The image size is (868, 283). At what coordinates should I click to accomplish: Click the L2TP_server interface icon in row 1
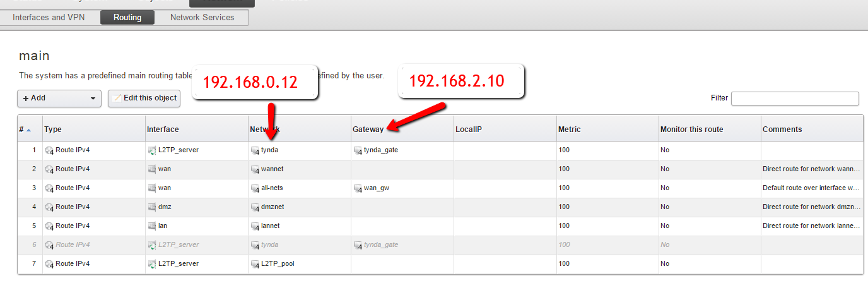(x=151, y=150)
